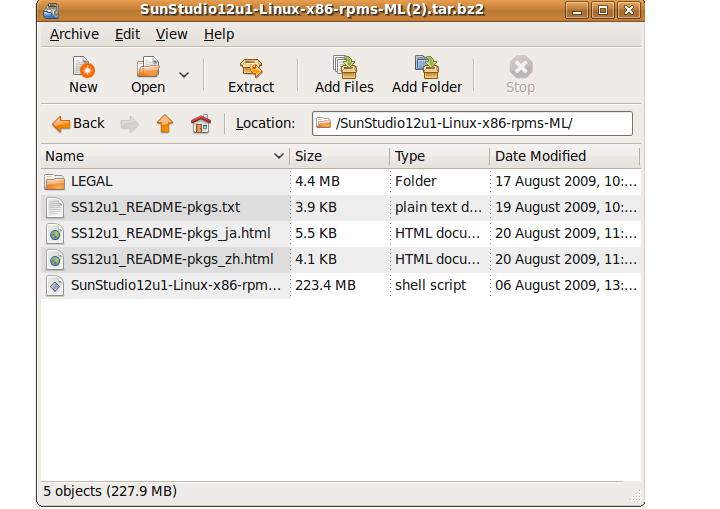Click the window resize grip corner

coord(636,496)
